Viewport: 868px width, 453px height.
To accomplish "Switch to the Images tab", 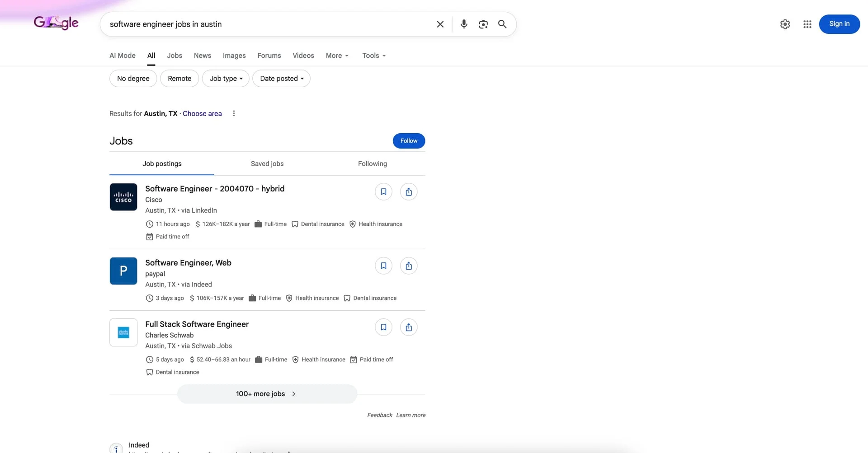I will click(234, 55).
